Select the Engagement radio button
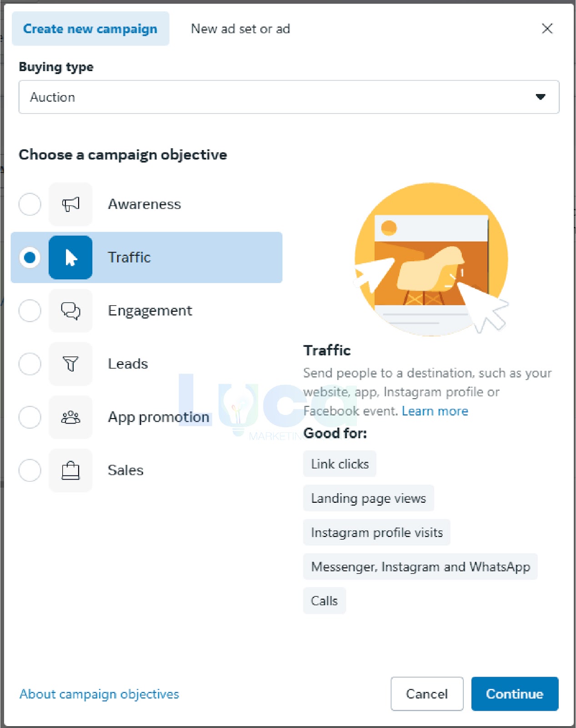Screen dimensions: 576x728 coord(30,311)
